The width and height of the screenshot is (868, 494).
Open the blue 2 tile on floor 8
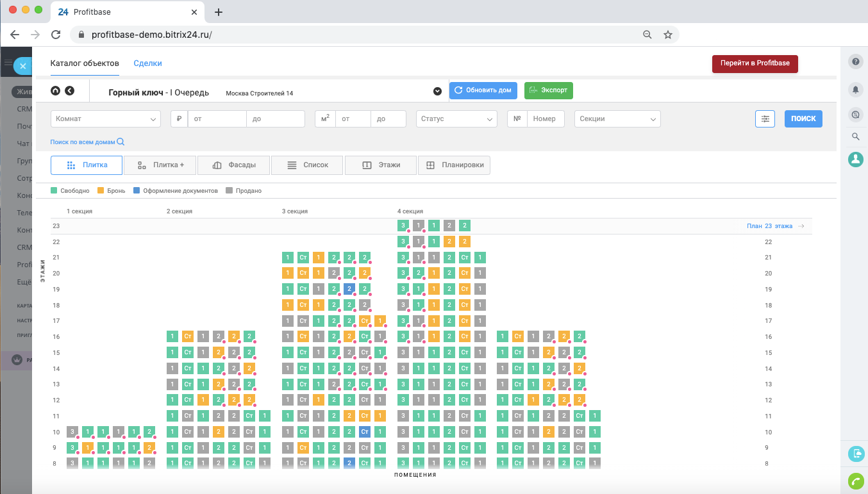pos(349,463)
